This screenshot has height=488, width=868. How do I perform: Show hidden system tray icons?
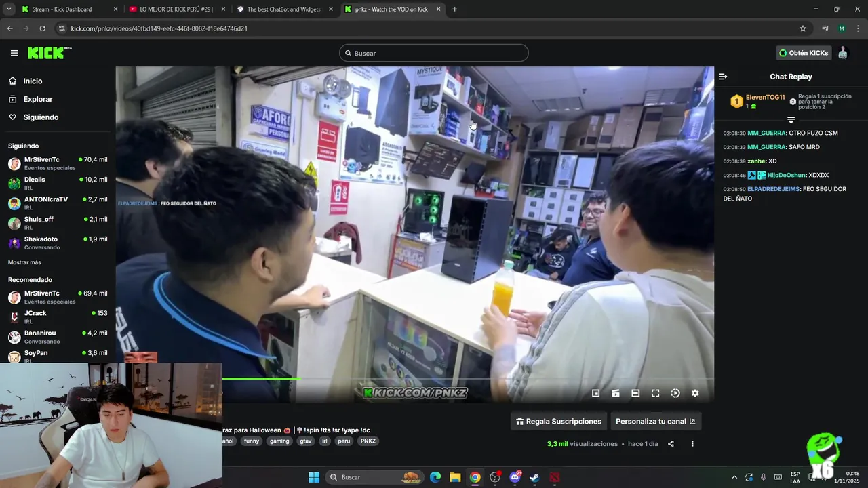click(x=734, y=477)
